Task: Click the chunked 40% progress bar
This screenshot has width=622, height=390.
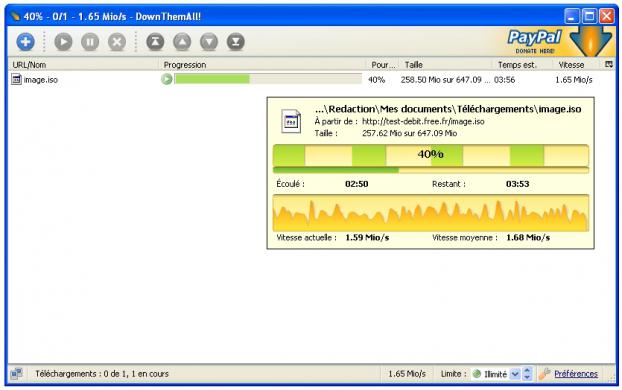Action: (x=431, y=155)
